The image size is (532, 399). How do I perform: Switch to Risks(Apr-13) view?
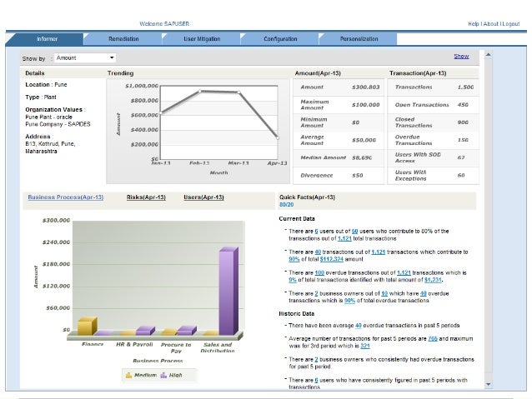point(146,197)
